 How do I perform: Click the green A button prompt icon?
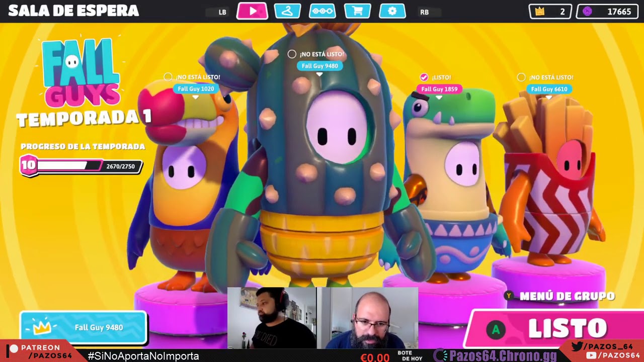click(x=496, y=330)
